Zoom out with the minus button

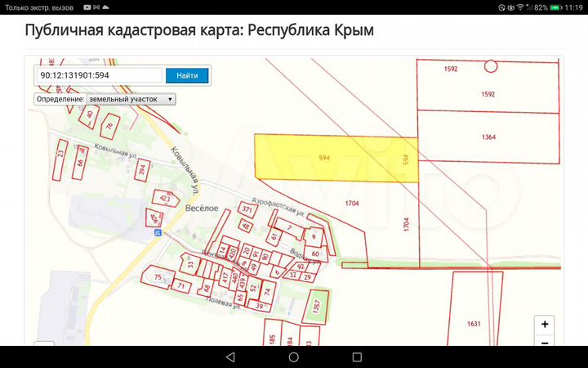coord(545,342)
